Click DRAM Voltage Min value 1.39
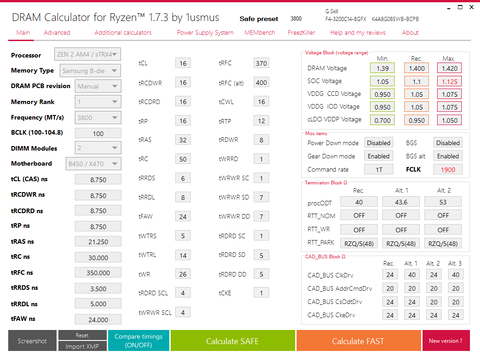This screenshot has height=361, width=480. click(x=382, y=68)
